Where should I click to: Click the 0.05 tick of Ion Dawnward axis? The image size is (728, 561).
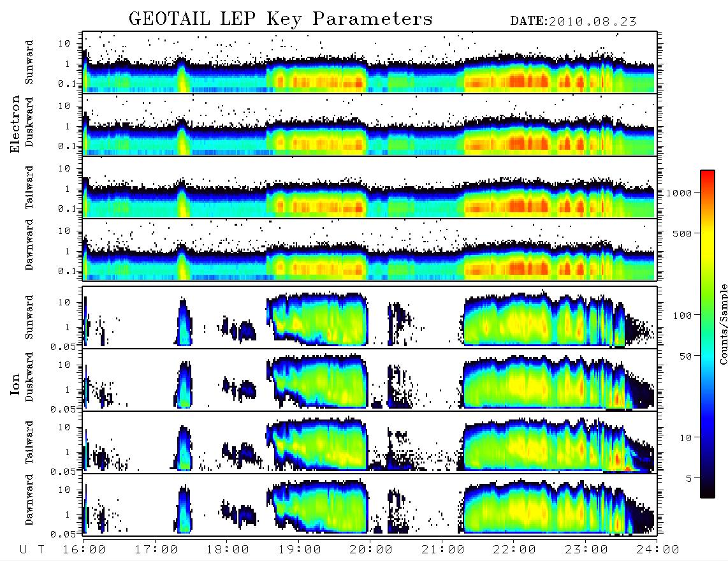(x=64, y=534)
